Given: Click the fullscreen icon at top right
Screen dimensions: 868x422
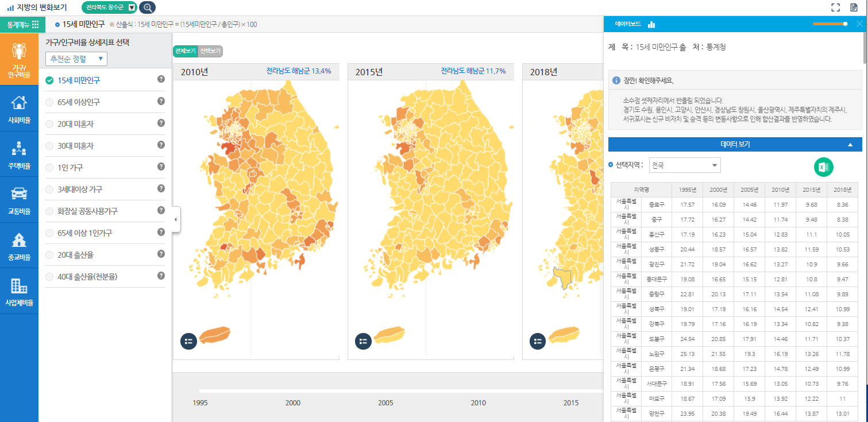Looking at the screenshot, I should [x=836, y=7].
